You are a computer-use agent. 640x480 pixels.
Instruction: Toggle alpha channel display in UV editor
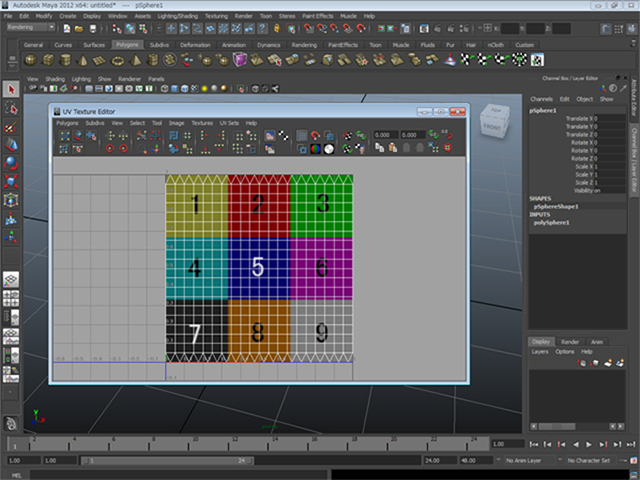coord(329,149)
